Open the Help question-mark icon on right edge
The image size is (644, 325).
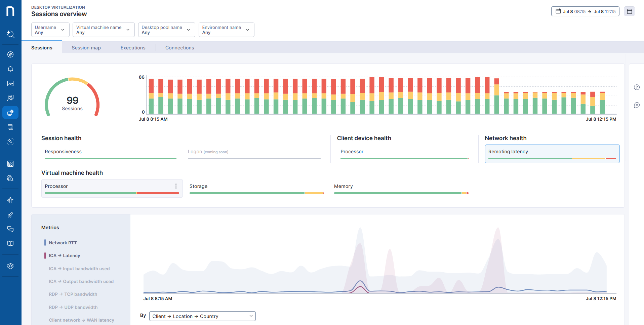coord(637,87)
